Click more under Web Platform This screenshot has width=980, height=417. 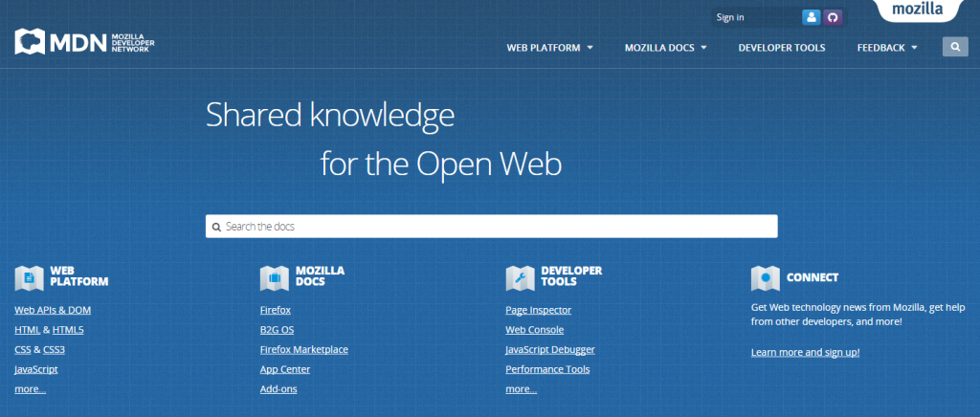tap(30, 389)
